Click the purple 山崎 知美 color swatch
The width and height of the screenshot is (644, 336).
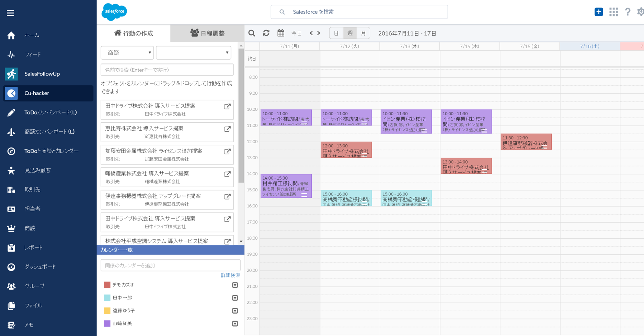(107, 324)
